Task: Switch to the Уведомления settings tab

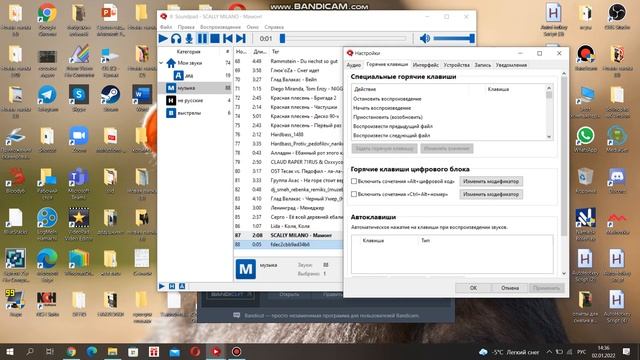Action: (511, 65)
